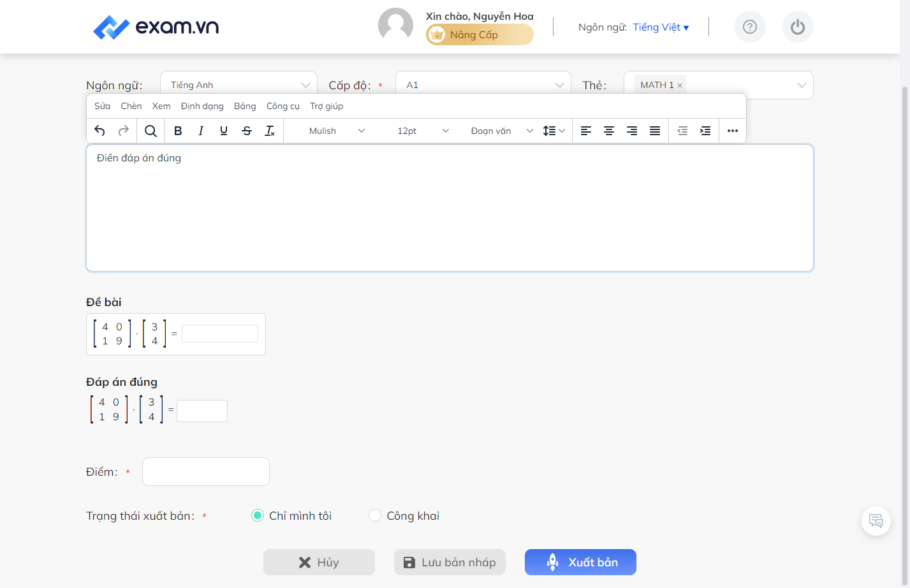Toggle bold formatting
Image resolution: width=910 pixels, height=588 pixels.
tap(178, 131)
